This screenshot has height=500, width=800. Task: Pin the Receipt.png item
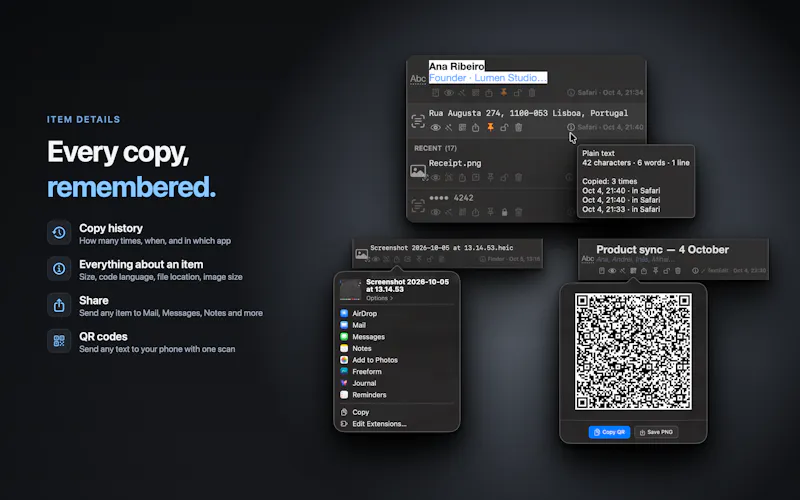pos(491,178)
